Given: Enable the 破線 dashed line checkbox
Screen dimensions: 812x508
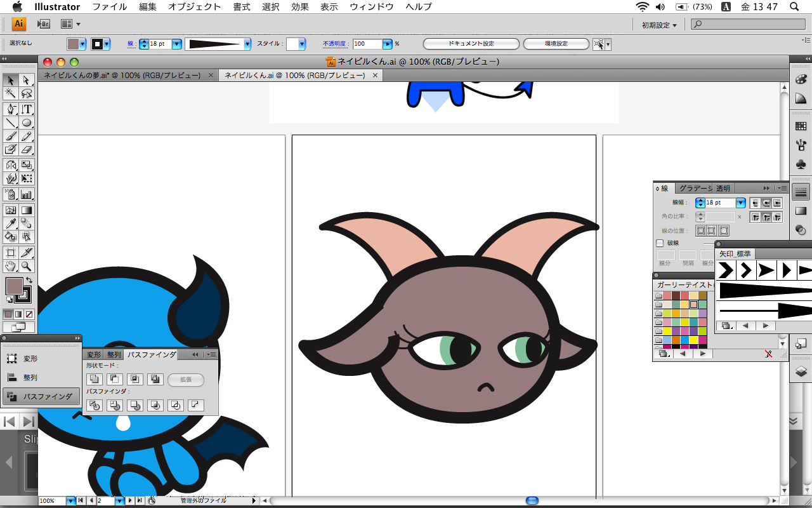Looking at the screenshot, I should [x=660, y=243].
